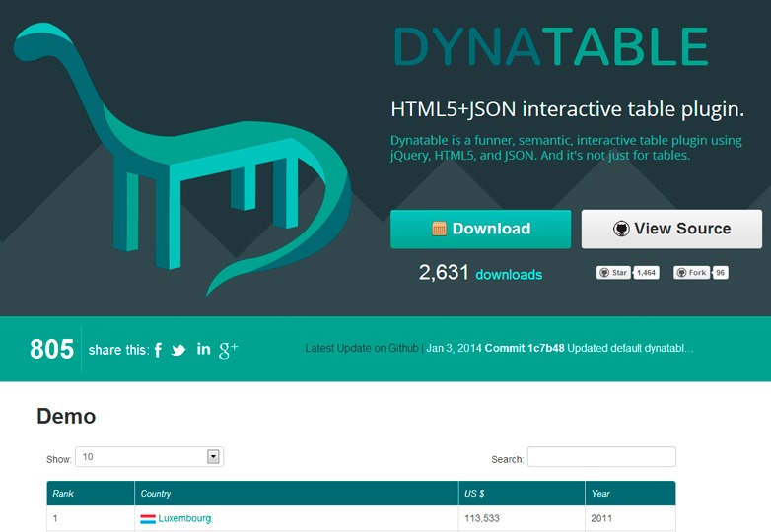The image size is (771, 532).
Task: Share on Facebook icon
Action: (158, 350)
